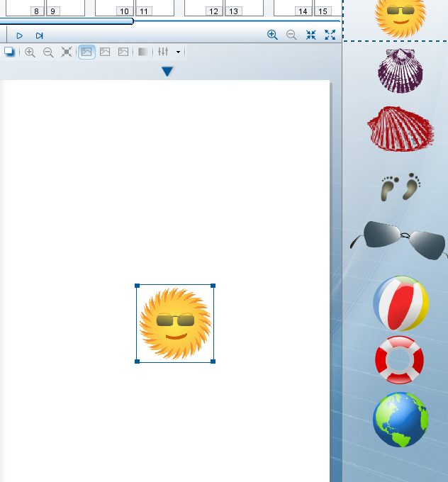Toggle the highlighted first image view mode
Screen dimensions: 448x482
86,52
